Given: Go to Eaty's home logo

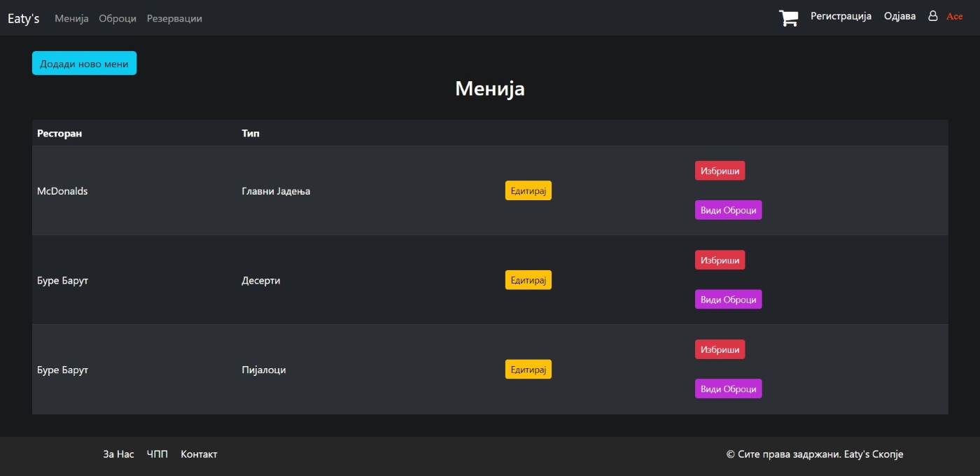Looking at the screenshot, I should tap(23, 19).
